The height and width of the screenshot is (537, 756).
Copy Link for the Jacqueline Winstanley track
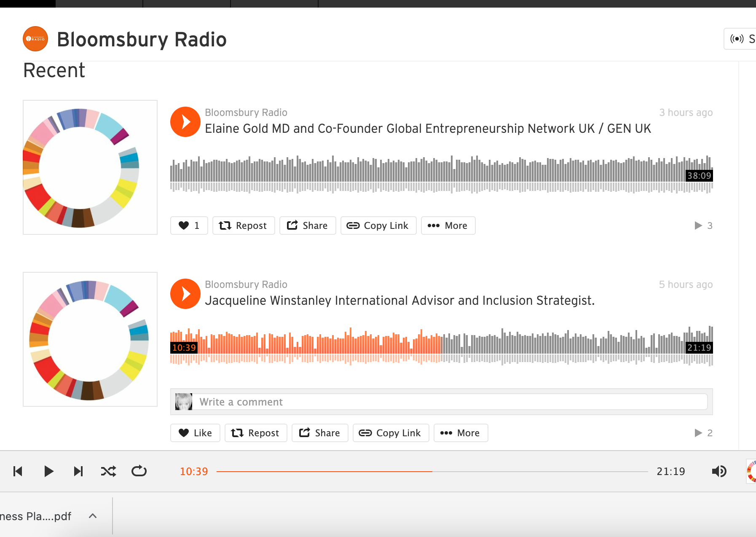[x=391, y=433]
